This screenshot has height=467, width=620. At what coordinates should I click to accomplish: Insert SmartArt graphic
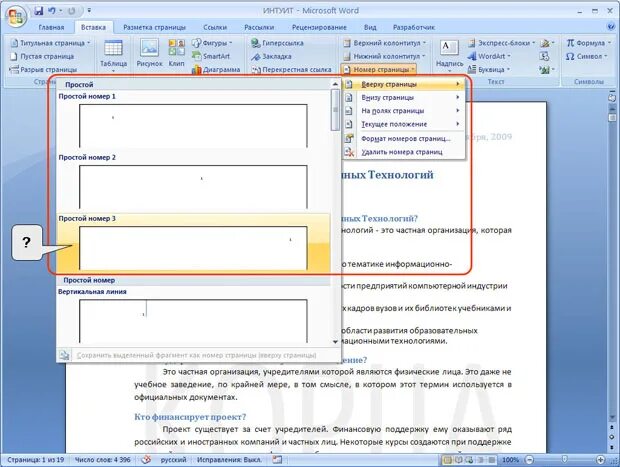[x=211, y=56]
